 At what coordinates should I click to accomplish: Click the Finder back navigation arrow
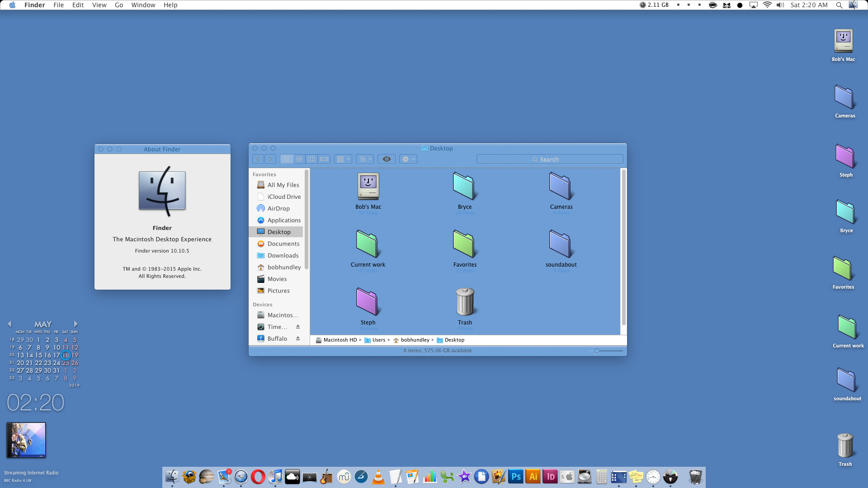click(x=258, y=159)
